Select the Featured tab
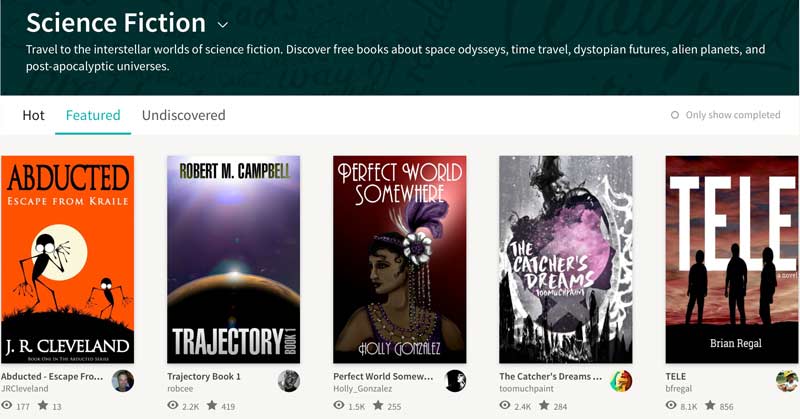 coord(93,115)
